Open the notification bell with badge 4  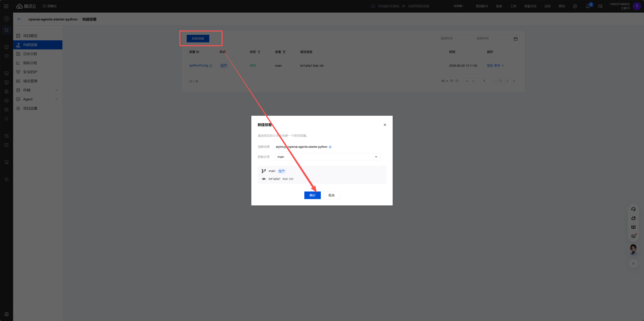tap(588, 6)
